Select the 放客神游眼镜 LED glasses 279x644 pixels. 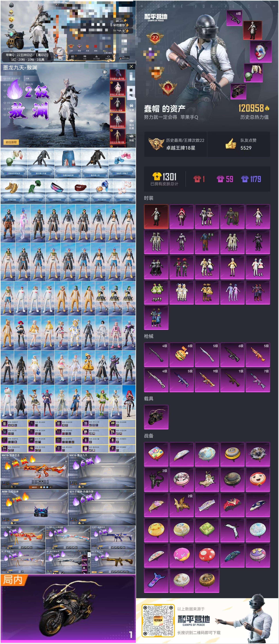[x=57, y=191]
